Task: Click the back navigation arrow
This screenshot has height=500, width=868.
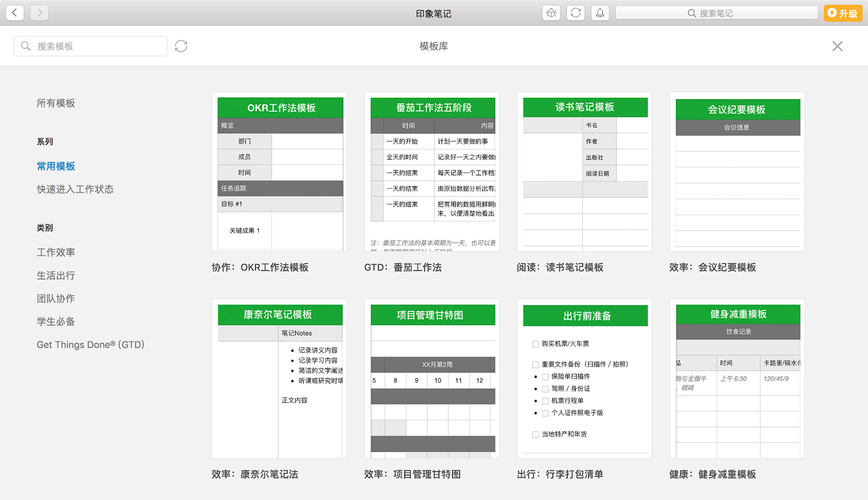Action: click(x=15, y=12)
